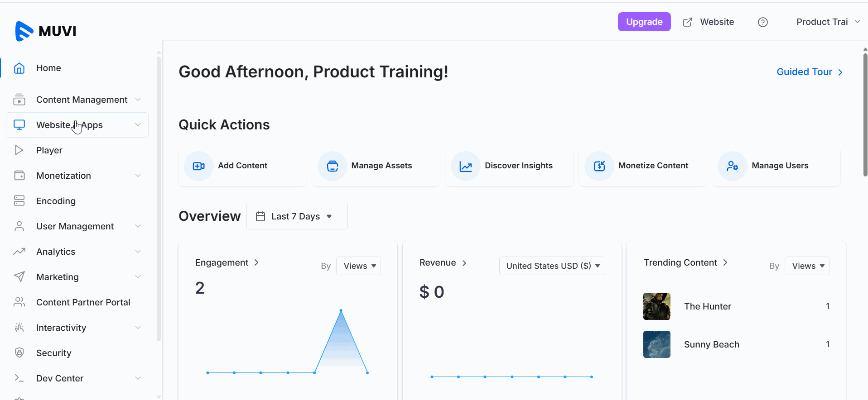Click the Manage Assets icon
The height and width of the screenshot is (400, 868).
click(x=332, y=166)
